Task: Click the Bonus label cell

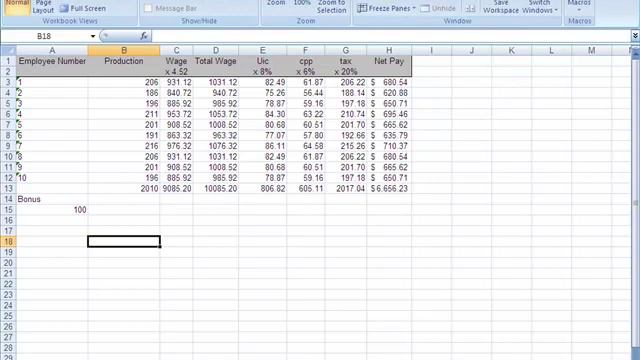Action: pos(52,199)
